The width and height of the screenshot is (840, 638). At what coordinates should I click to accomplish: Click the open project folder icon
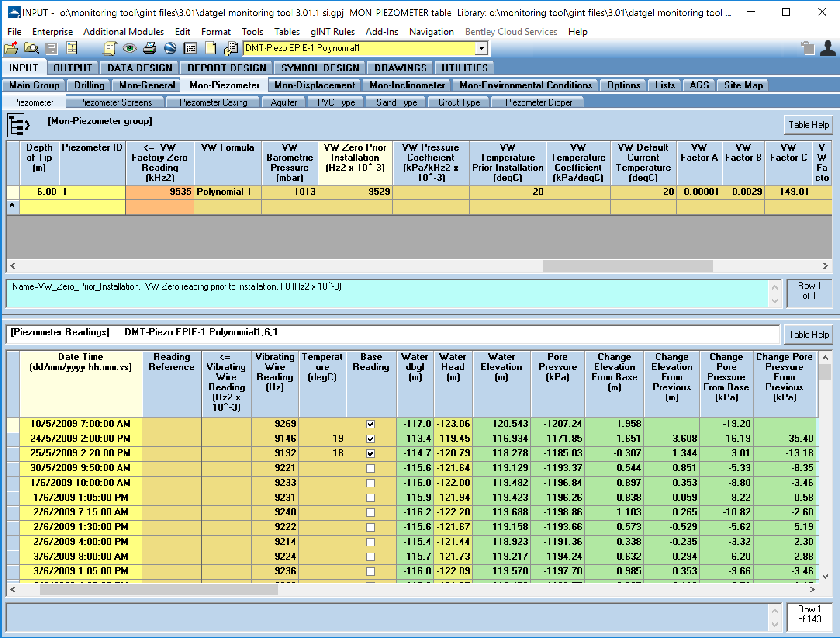click(12, 48)
